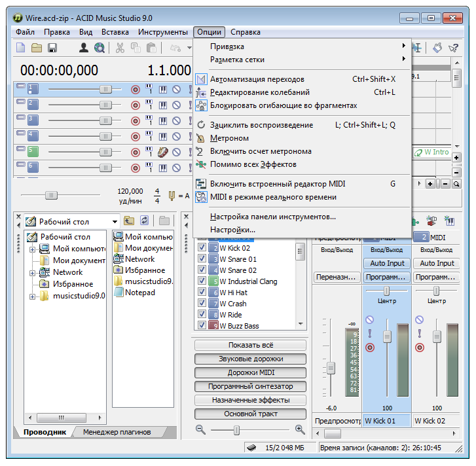Choose Зациклить воспроизведение menu item
476x466 pixels.
(302, 125)
